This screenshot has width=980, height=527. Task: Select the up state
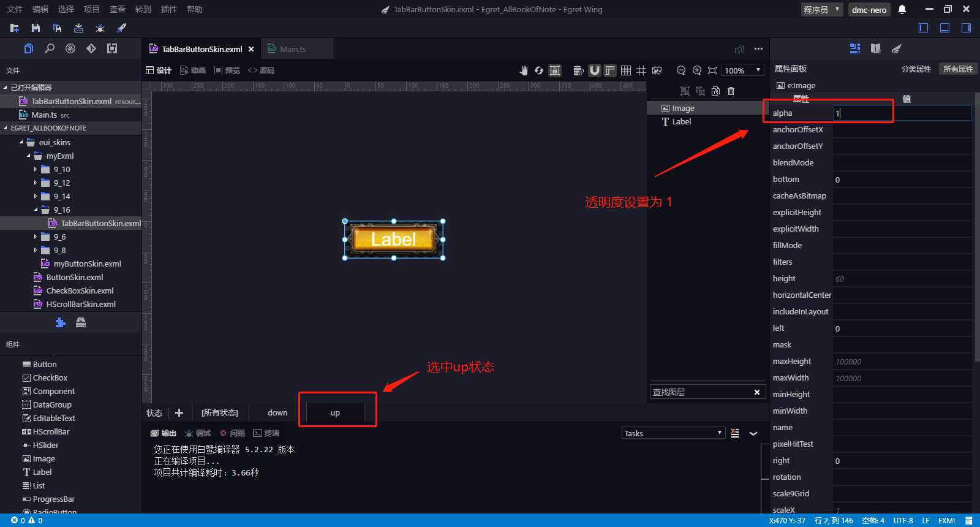[335, 412]
